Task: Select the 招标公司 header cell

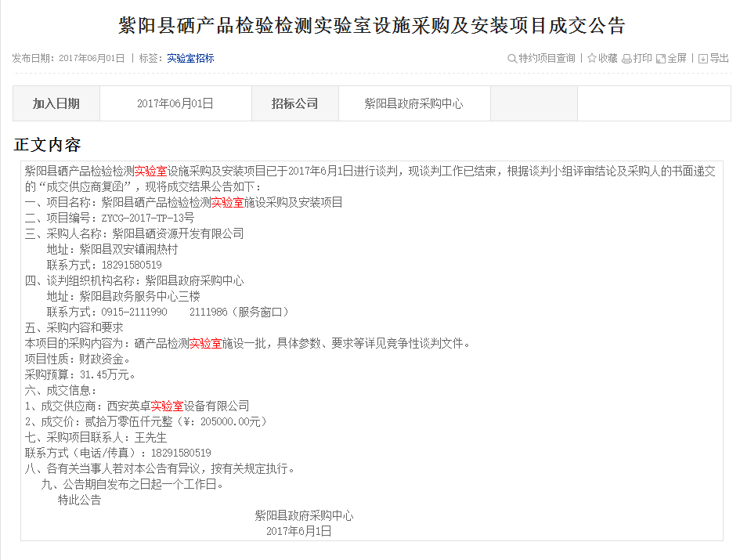Action: click(294, 103)
